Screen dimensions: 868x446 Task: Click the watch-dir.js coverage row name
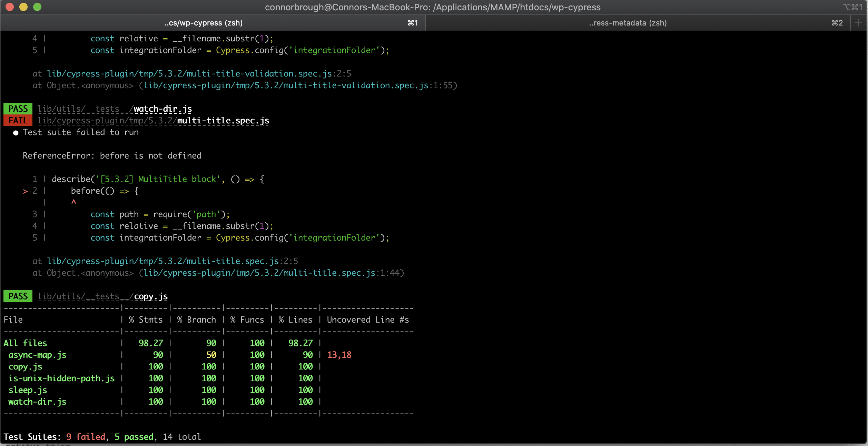(37, 402)
